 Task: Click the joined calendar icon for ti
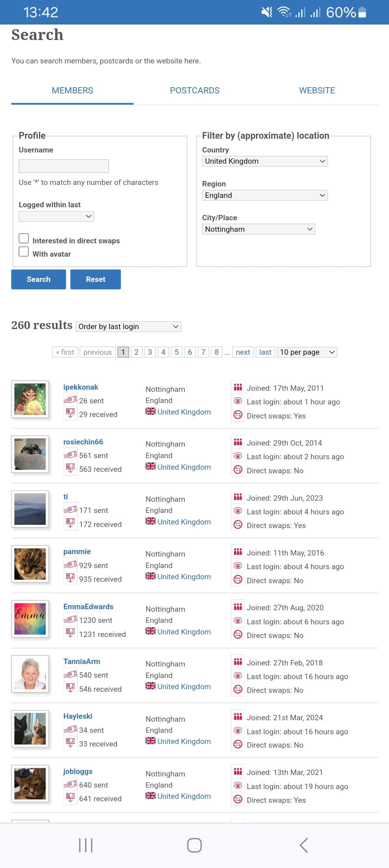point(238,497)
